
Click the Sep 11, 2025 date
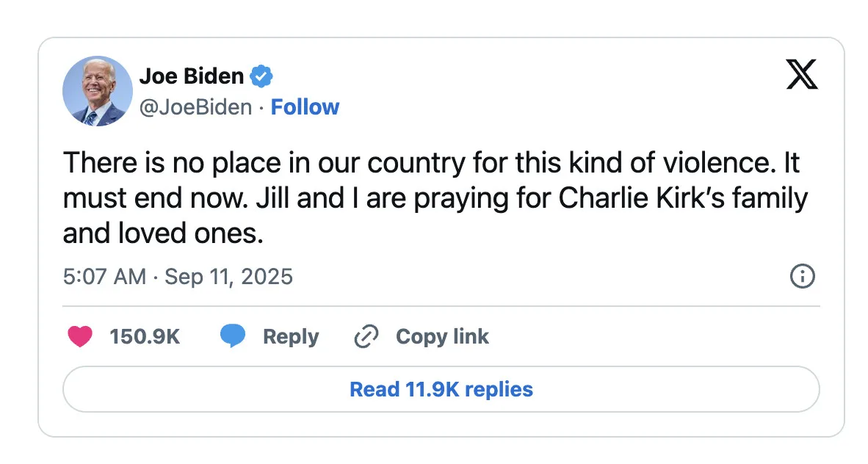pos(228,277)
